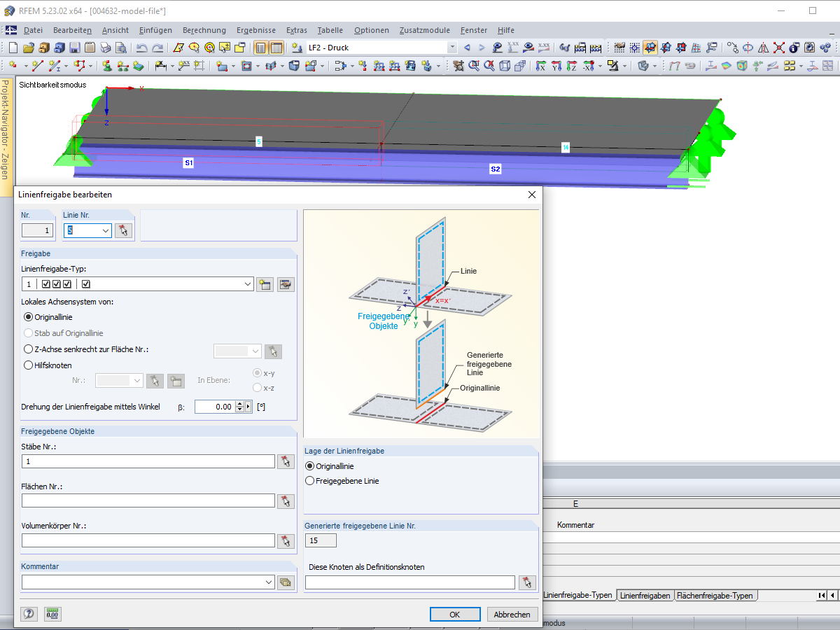
Task: Click the red-cross delete icon in toolbar
Action: pyautogui.click(x=778, y=48)
